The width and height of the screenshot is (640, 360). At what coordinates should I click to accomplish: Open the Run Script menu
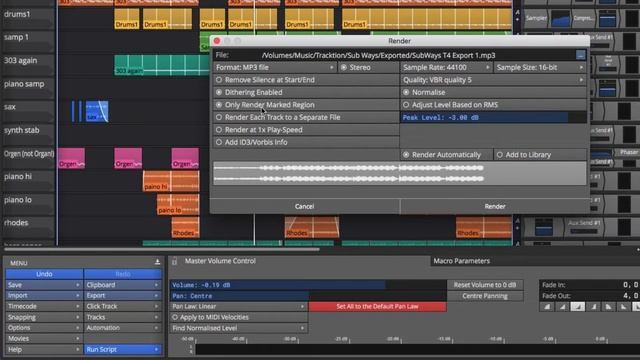click(x=122, y=349)
